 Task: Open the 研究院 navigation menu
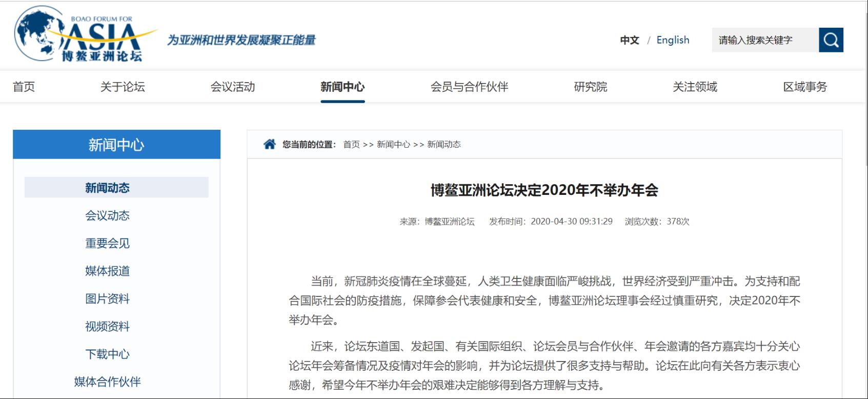pos(590,87)
